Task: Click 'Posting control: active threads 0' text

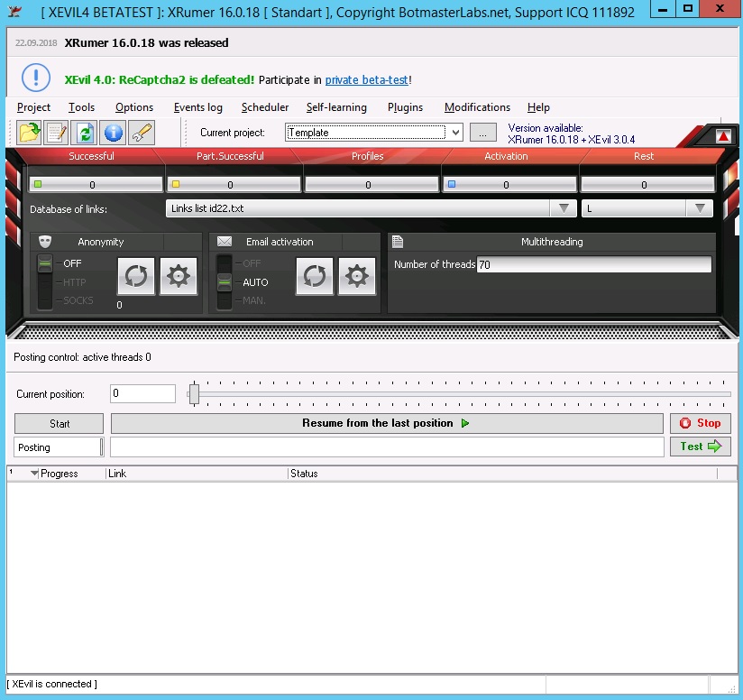Action: point(82,357)
